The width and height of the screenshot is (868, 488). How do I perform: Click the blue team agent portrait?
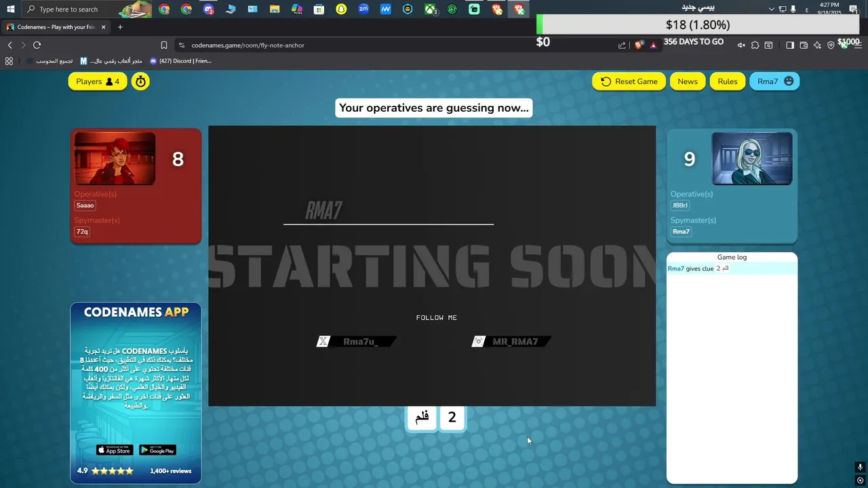coord(752,159)
